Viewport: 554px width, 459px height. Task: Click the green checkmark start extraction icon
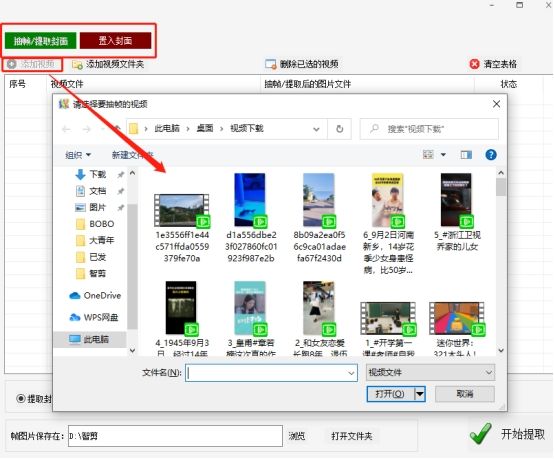[x=481, y=434]
